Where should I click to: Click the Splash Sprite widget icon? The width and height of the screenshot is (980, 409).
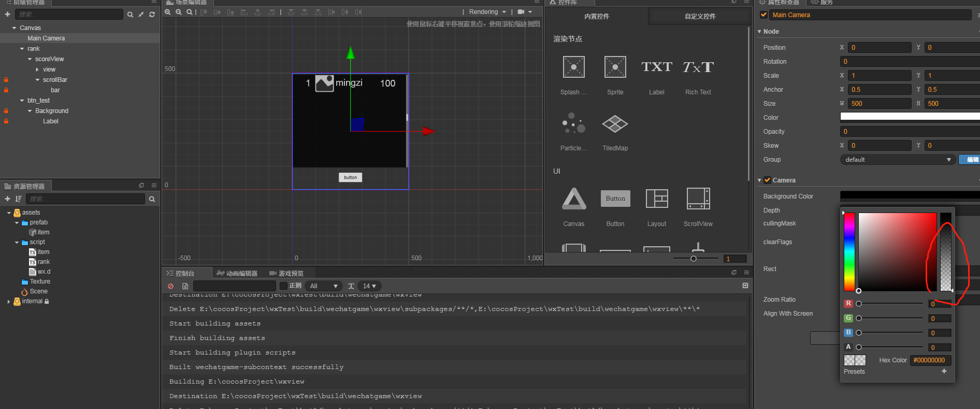tap(573, 67)
